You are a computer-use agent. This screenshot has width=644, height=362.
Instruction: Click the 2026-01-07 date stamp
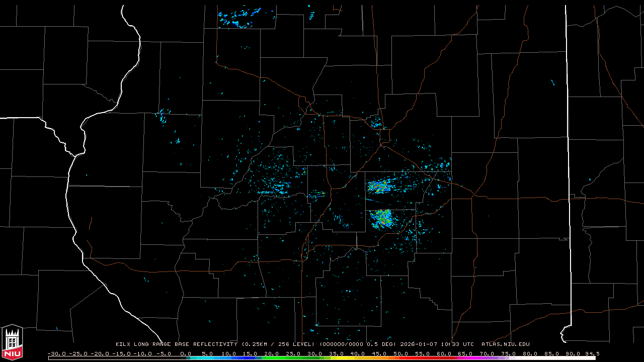click(419, 344)
